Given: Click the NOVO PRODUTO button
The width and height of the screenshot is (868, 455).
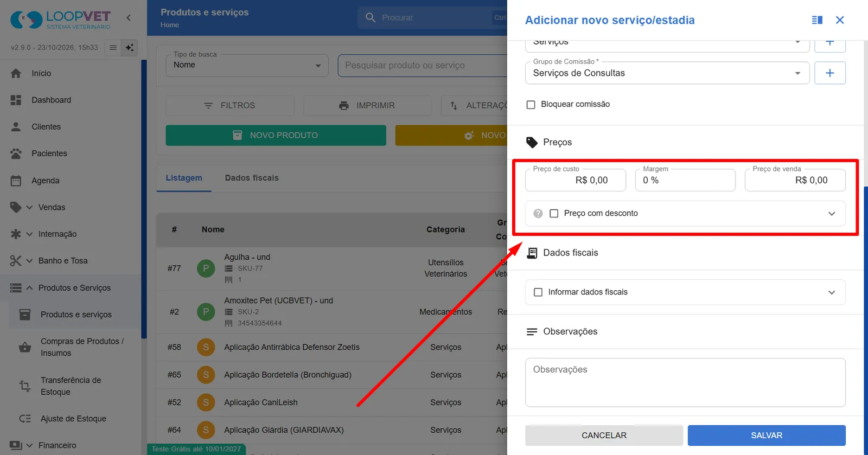Looking at the screenshot, I should [276, 135].
